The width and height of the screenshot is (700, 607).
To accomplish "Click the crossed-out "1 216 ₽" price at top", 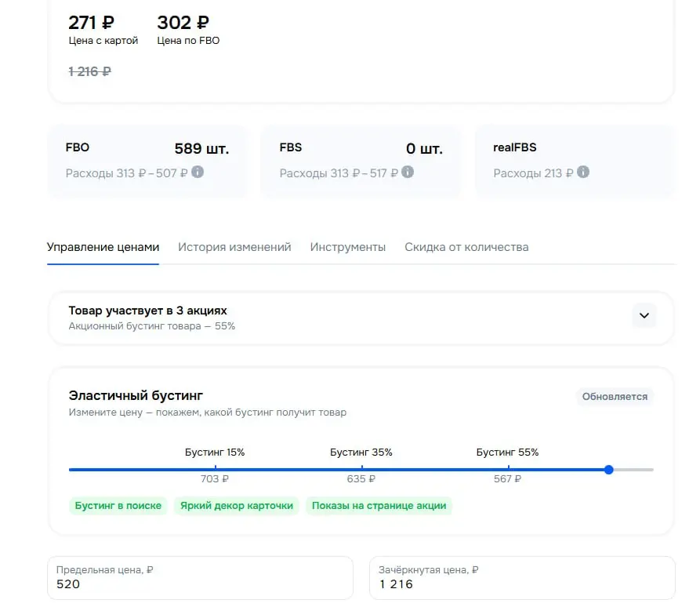I will click(x=89, y=71).
